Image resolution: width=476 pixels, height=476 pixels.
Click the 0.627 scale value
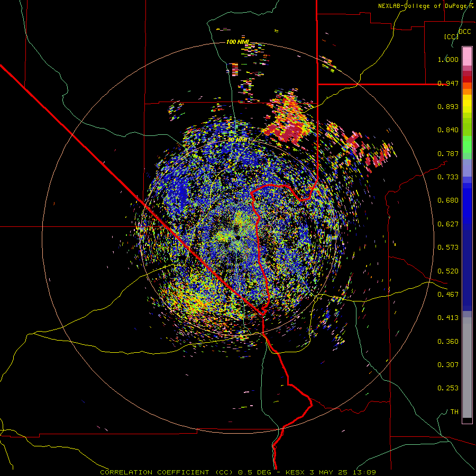(448, 224)
